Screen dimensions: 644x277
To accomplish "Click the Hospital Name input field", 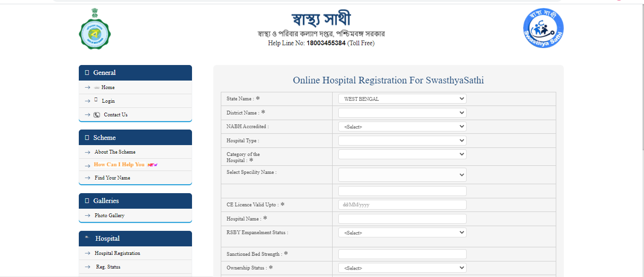I will click(402, 219).
